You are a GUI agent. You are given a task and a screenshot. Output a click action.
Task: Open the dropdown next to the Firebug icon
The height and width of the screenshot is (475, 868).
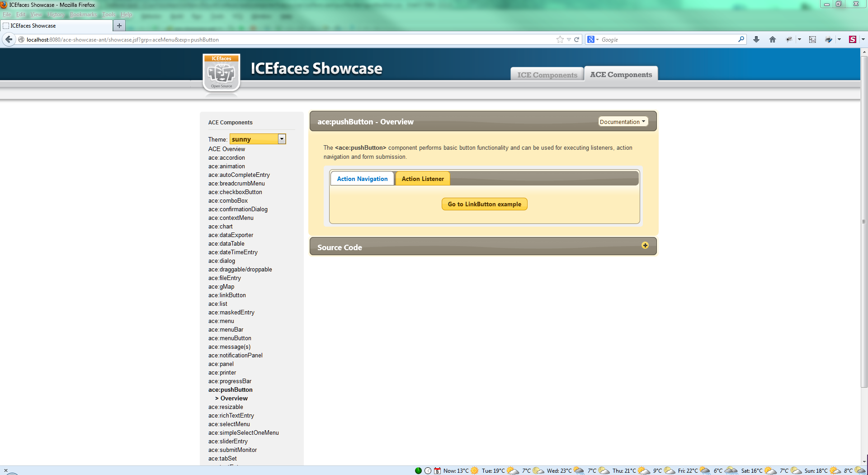(799, 39)
